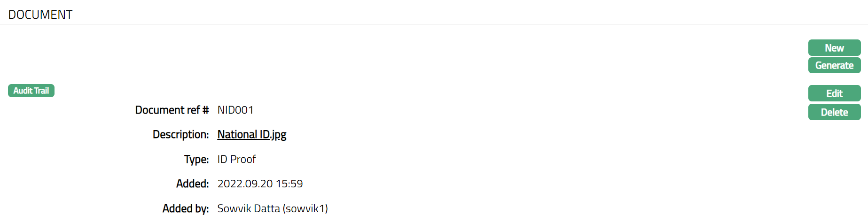
Task: Open the Audit Trail
Action: 31,91
